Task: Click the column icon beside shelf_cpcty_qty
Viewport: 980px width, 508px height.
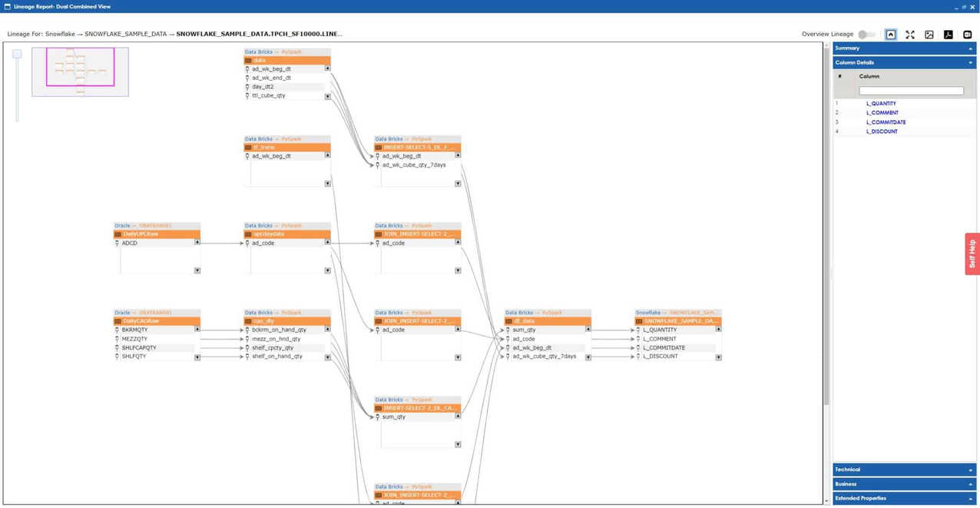Action: [247, 347]
